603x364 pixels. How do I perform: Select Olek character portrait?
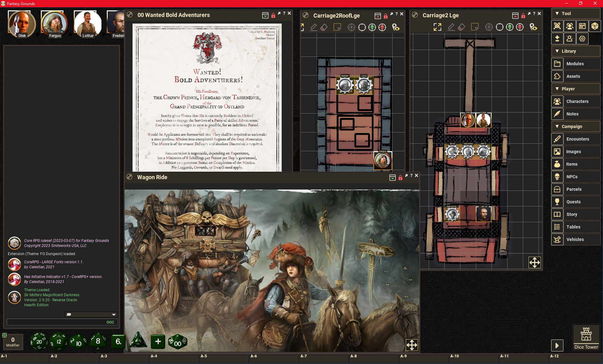coord(22,24)
